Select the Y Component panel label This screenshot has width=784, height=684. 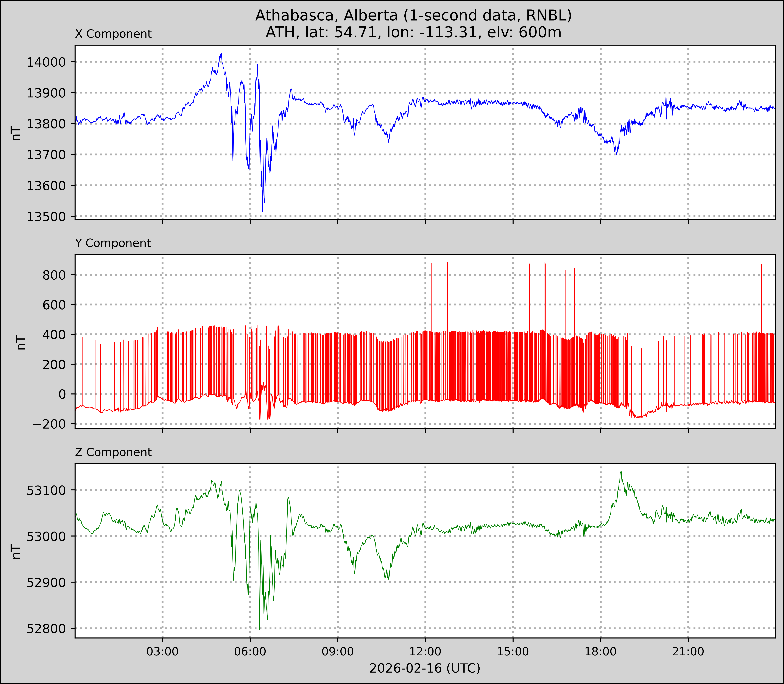pos(113,243)
